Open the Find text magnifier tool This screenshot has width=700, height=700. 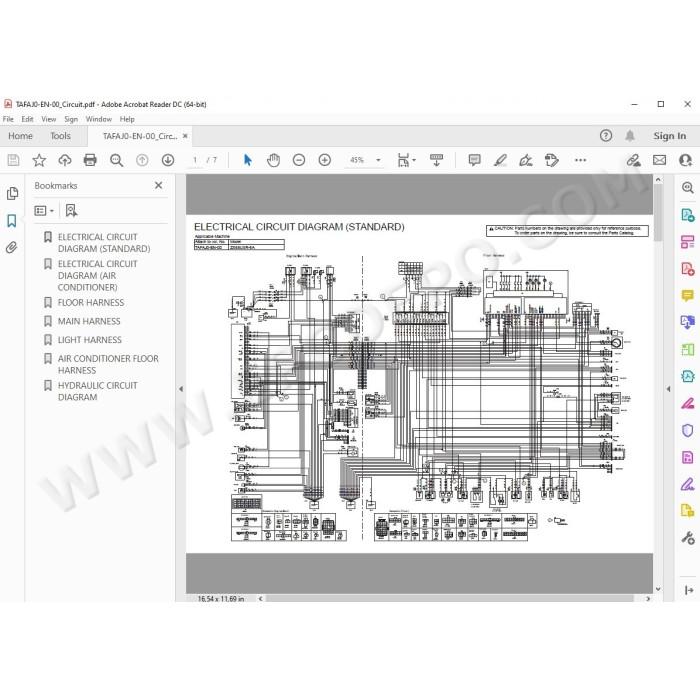pos(117,160)
